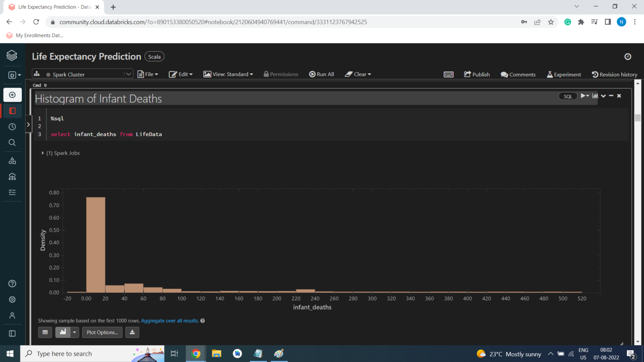
Task: Open chart type dropdown arrow
Action: click(75, 332)
